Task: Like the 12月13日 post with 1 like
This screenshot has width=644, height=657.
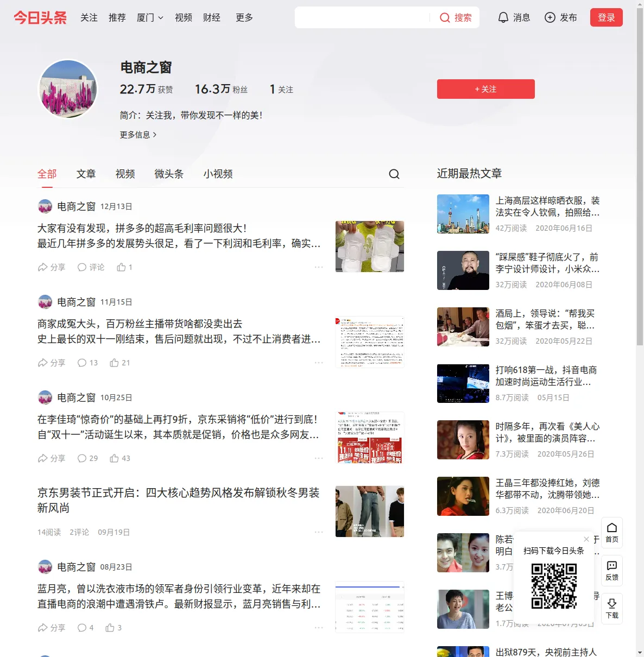Action: (124, 267)
